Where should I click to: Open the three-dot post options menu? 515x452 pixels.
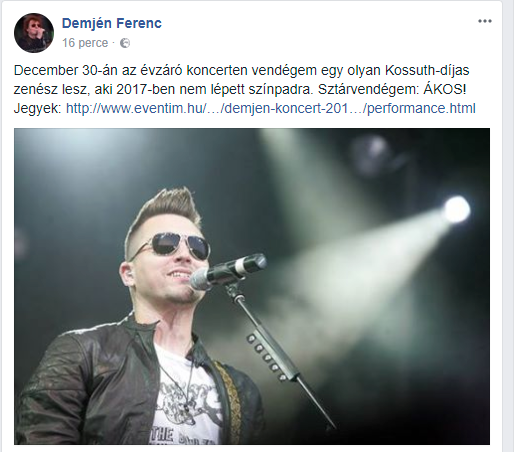click(485, 21)
